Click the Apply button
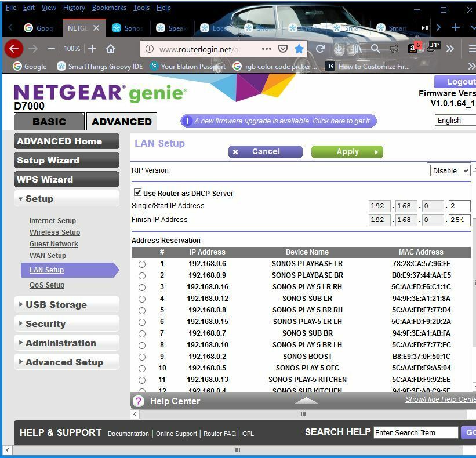 (x=347, y=151)
